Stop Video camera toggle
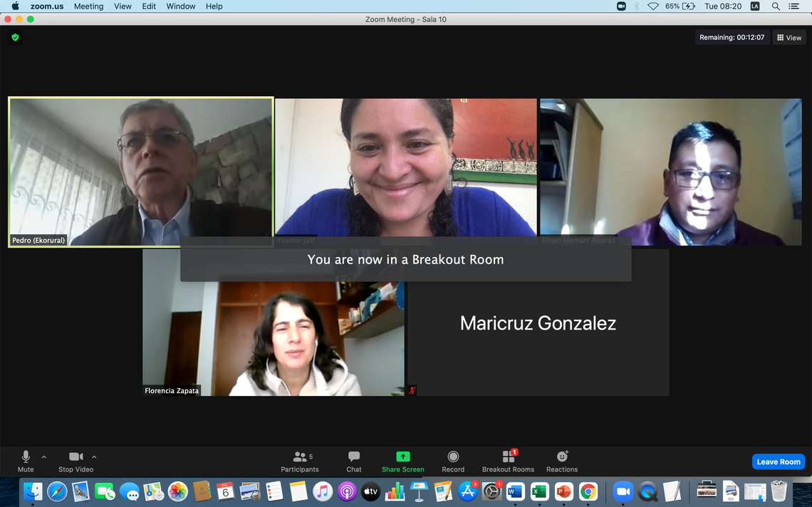 click(76, 460)
